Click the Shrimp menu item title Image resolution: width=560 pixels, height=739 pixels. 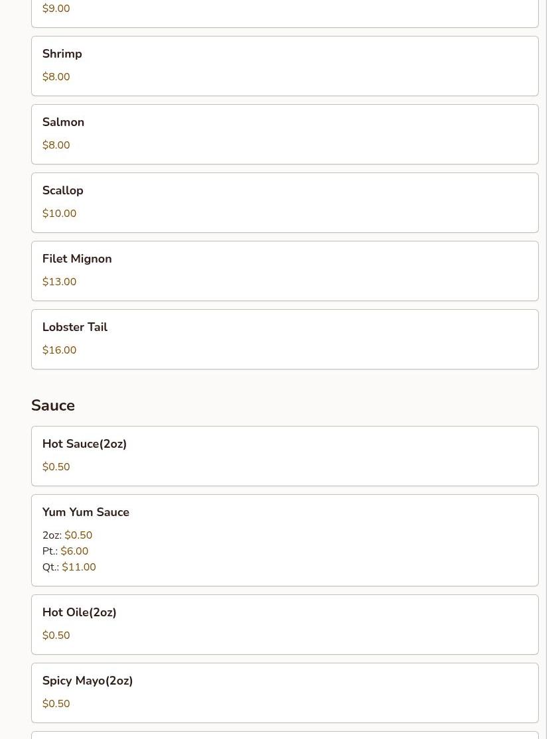click(x=62, y=54)
